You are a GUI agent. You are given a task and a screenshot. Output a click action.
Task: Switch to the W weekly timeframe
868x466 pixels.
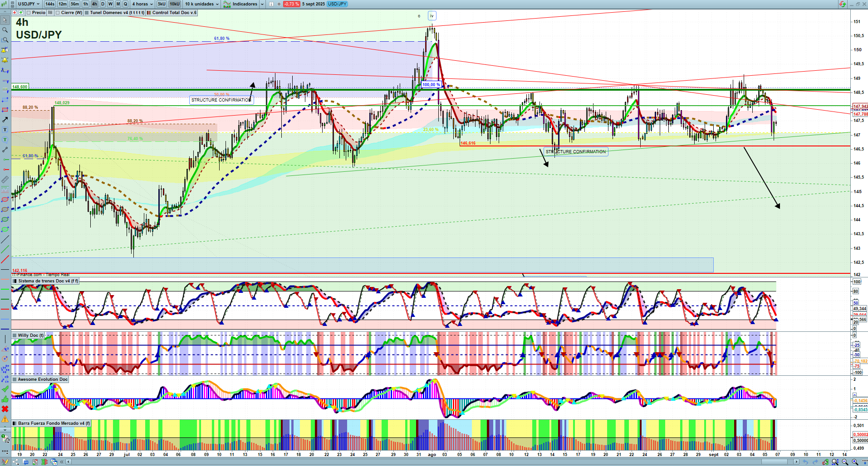[110, 4]
